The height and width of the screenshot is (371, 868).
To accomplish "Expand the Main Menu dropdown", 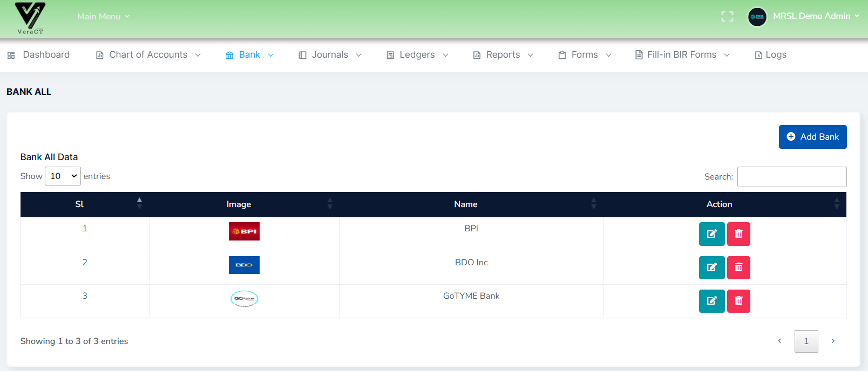I will (x=103, y=17).
